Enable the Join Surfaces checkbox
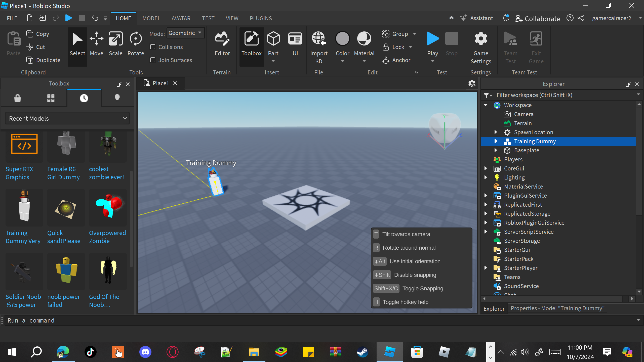 point(153,60)
